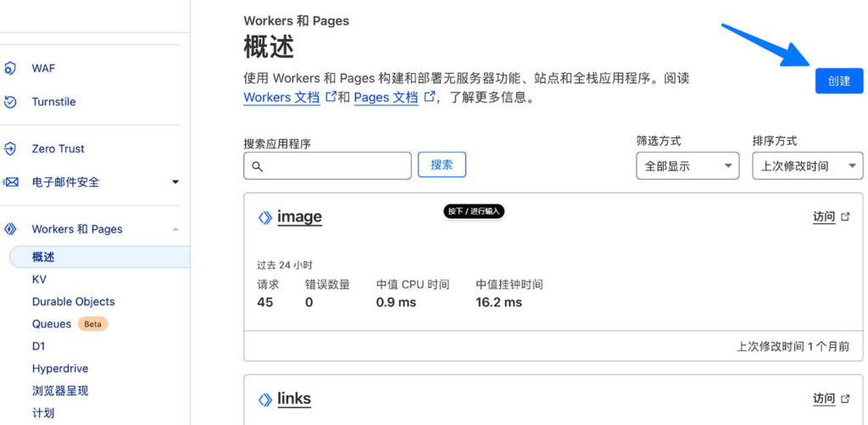The image size is (868, 425).
Task: Go to Zero Trust
Action: coord(58,148)
